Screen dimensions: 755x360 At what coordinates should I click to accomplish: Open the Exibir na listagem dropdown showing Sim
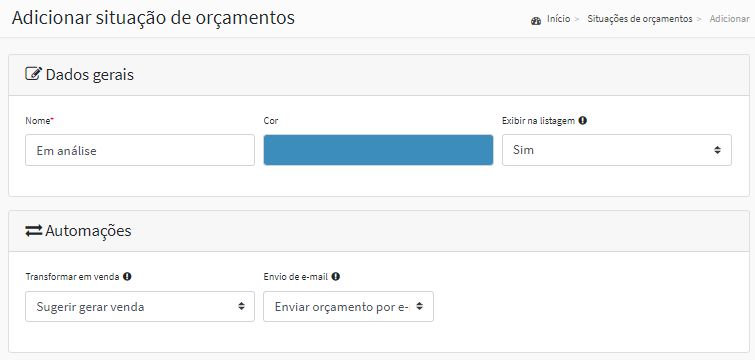pos(617,150)
